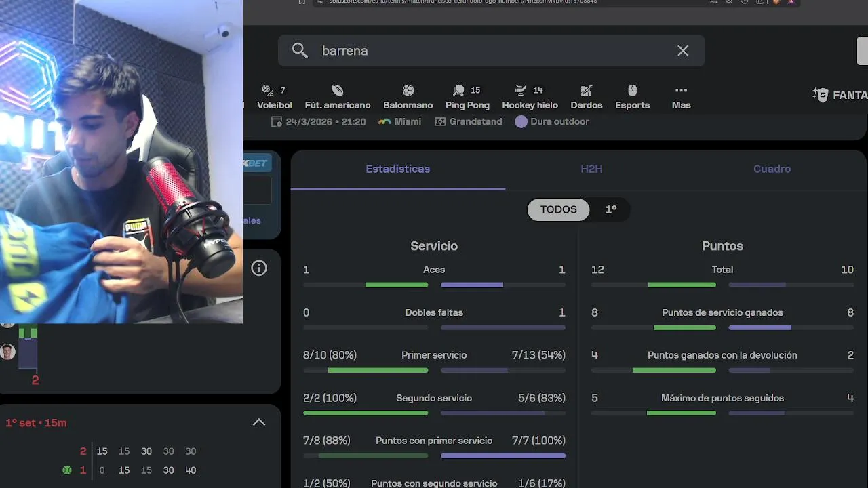
Task: Click the 1° set • 15m label
Action: (x=37, y=423)
